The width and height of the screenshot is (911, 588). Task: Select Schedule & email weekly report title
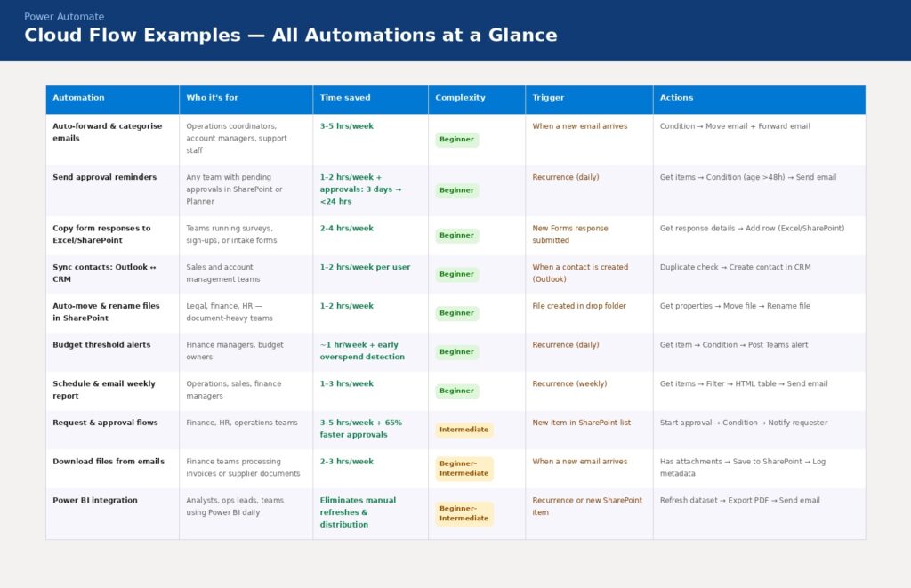pos(104,390)
